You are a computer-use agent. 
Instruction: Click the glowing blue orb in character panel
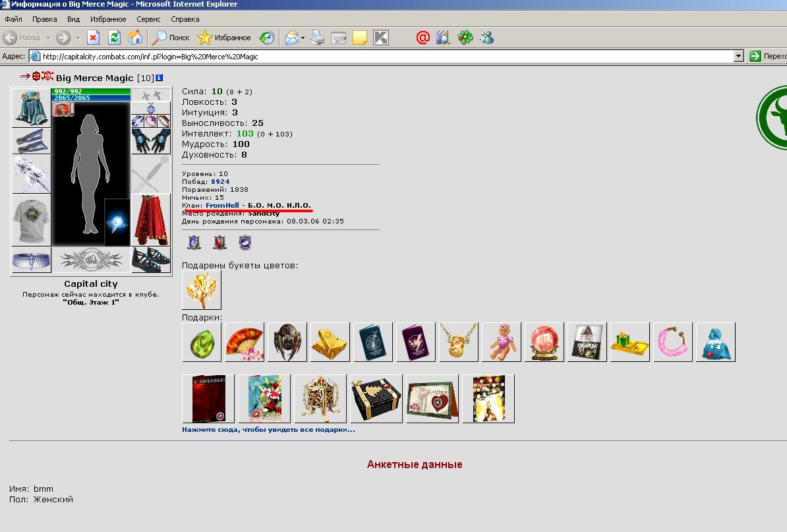(x=117, y=222)
